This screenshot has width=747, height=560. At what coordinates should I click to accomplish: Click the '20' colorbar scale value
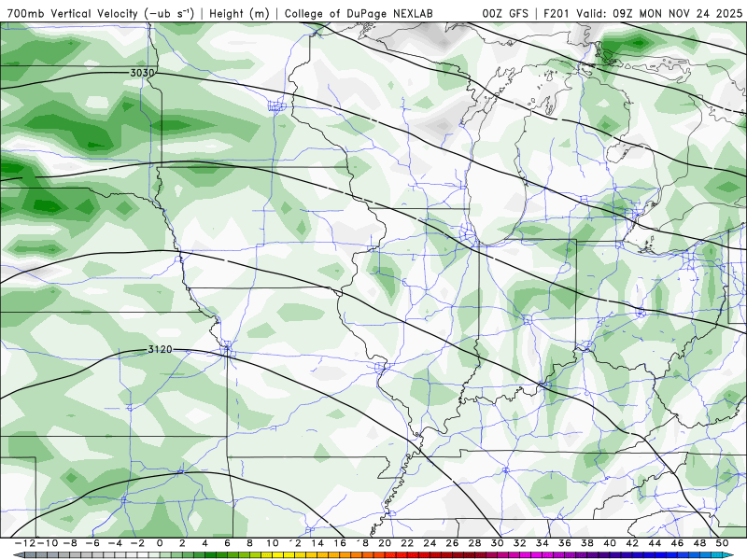[x=385, y=543]
